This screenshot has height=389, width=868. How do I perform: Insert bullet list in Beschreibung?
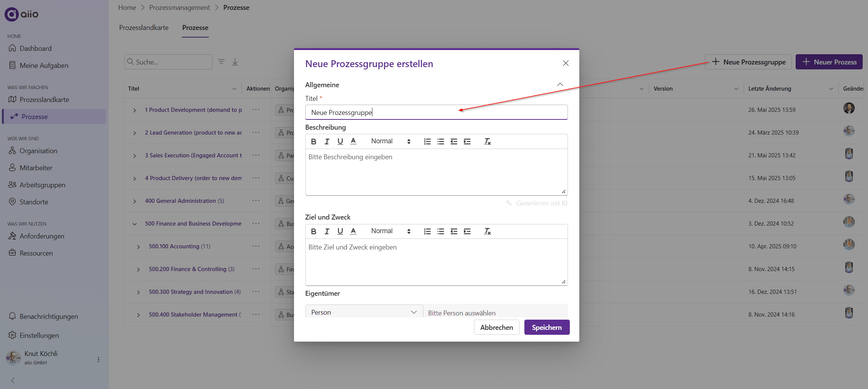[441, 141]
